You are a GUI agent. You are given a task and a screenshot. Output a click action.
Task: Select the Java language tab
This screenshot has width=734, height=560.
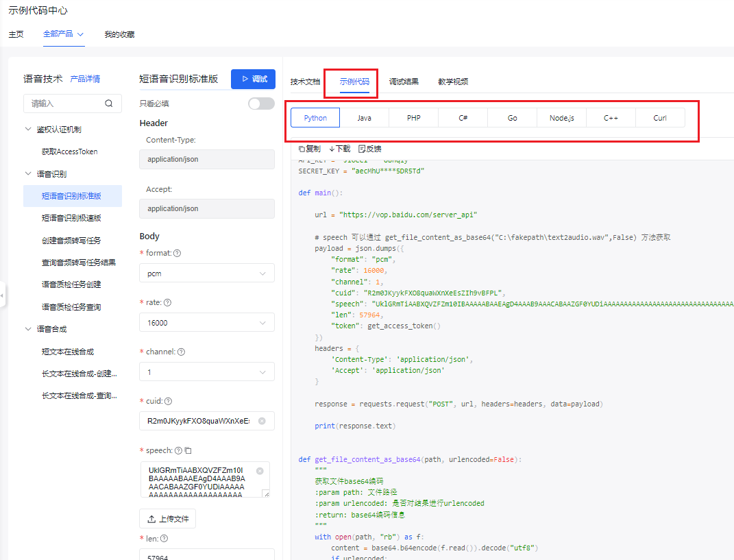(x=364, y=118)
